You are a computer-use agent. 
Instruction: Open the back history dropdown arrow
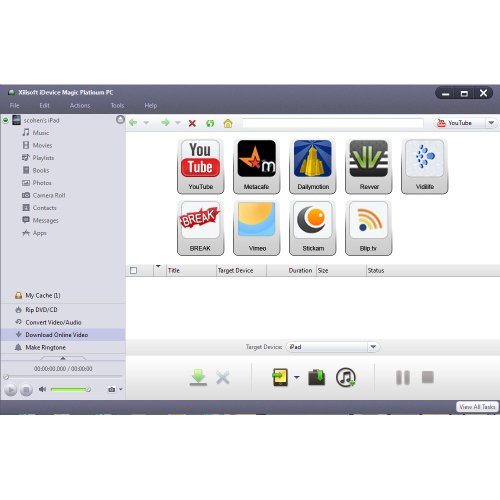146,123
